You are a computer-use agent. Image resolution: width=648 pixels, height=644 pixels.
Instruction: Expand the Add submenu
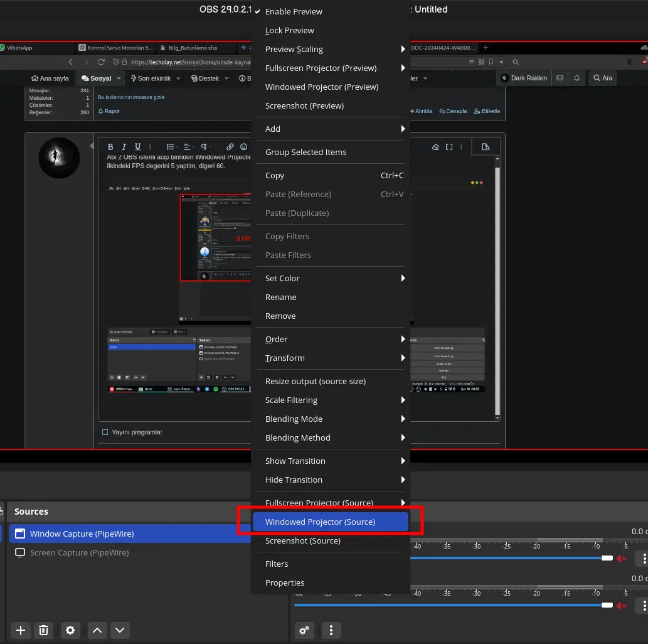(330, 129)
